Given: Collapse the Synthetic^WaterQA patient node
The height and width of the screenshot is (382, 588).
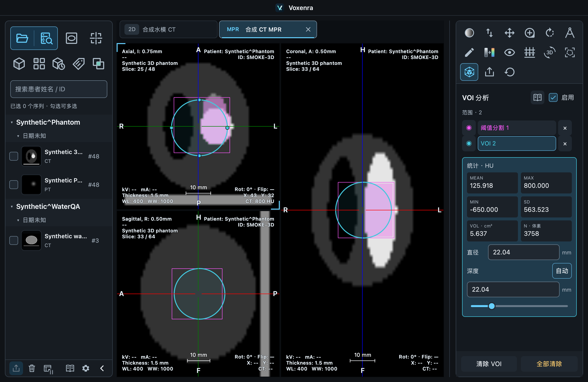Looking at the screenshot, I should (12, 207).
